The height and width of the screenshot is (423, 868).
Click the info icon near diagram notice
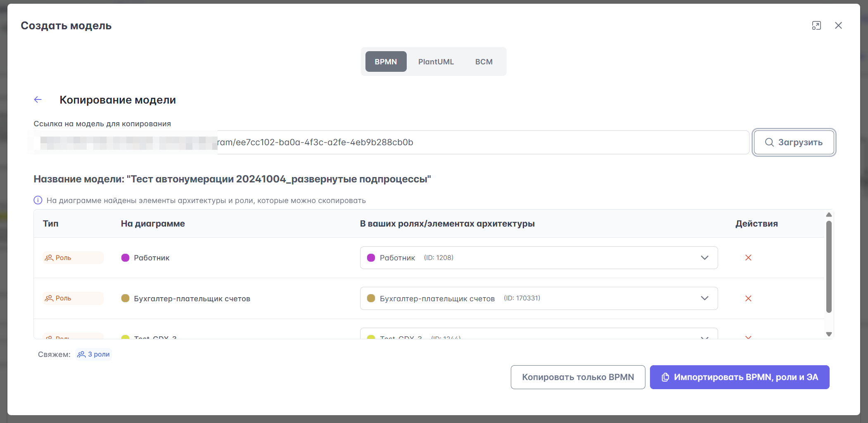point(38,200)
